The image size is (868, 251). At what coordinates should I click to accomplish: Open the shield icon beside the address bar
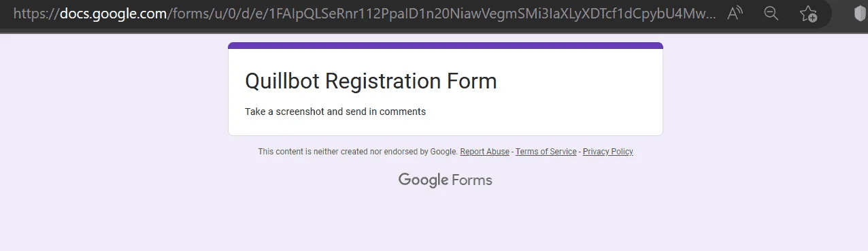pos(860,13)
